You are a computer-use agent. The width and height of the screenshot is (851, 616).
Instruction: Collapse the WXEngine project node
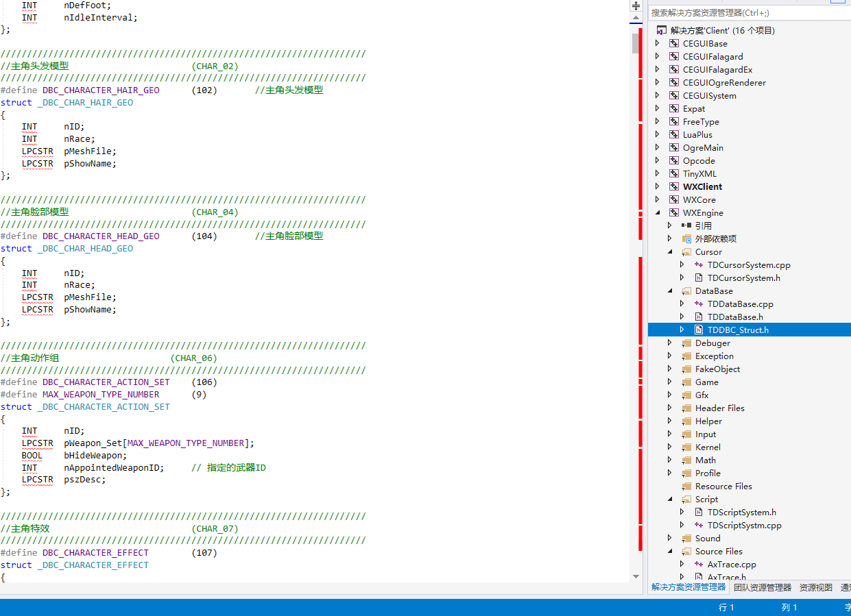click(658, 213)
